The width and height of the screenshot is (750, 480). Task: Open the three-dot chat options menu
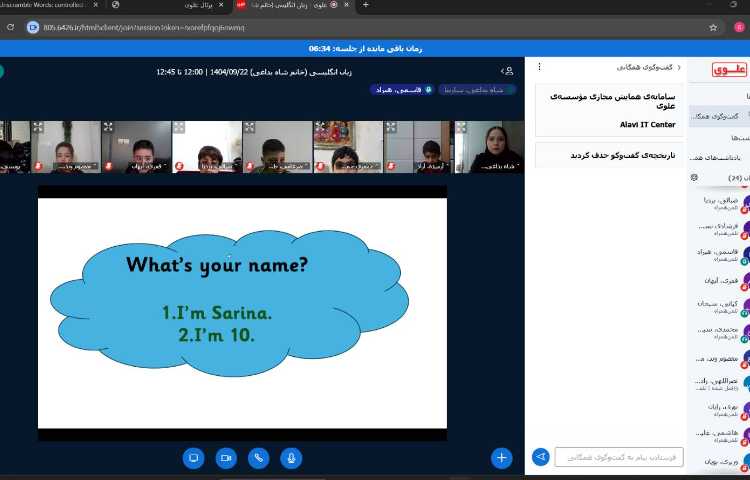pyautogui.click(x=540, y=68)
